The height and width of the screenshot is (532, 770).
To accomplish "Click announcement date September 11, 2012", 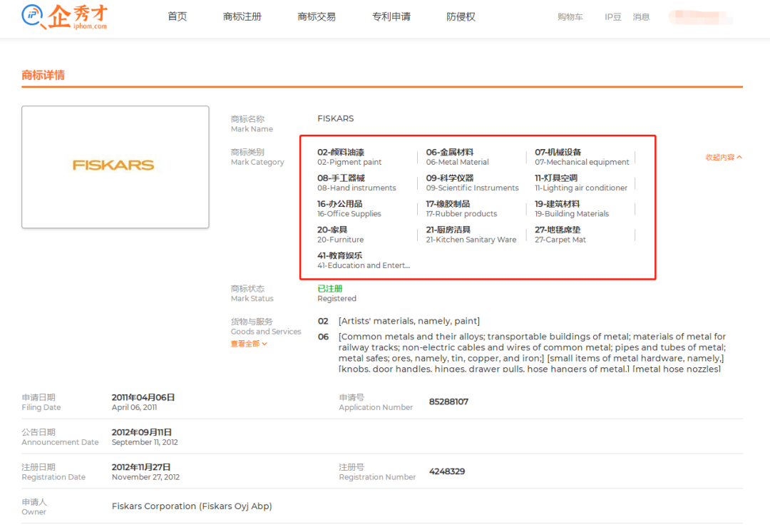I will pyautogui.click(x=144, y=436).
